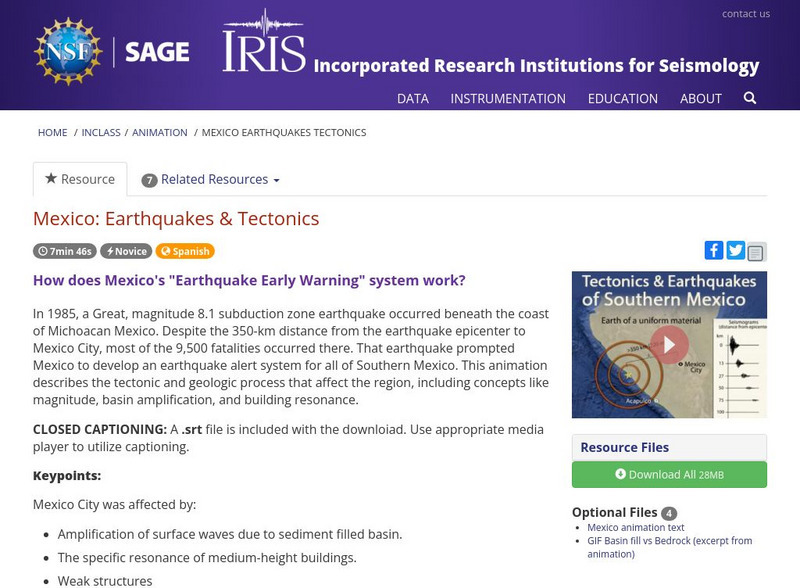Play the Tectonics & Earthquakes video
The width and height of the screenshot is (800, 588).
pos(668,344)
